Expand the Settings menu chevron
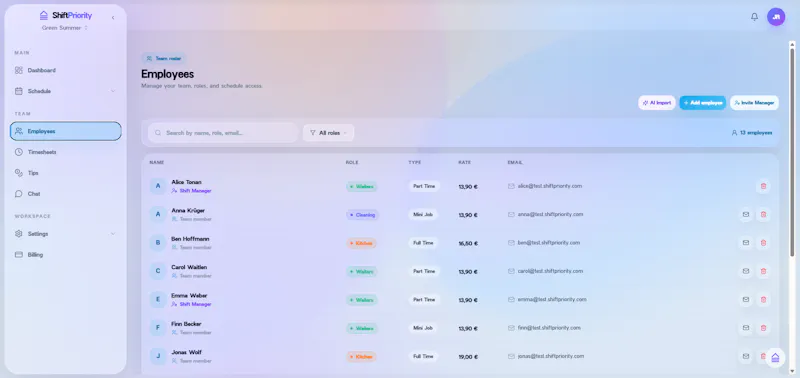 pyautogui.click(x=113, y=234)
